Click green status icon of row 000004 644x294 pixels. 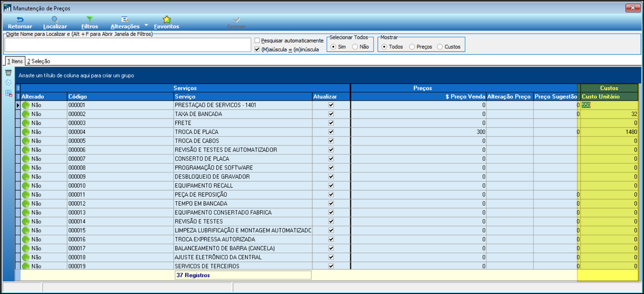coord(26,132)
